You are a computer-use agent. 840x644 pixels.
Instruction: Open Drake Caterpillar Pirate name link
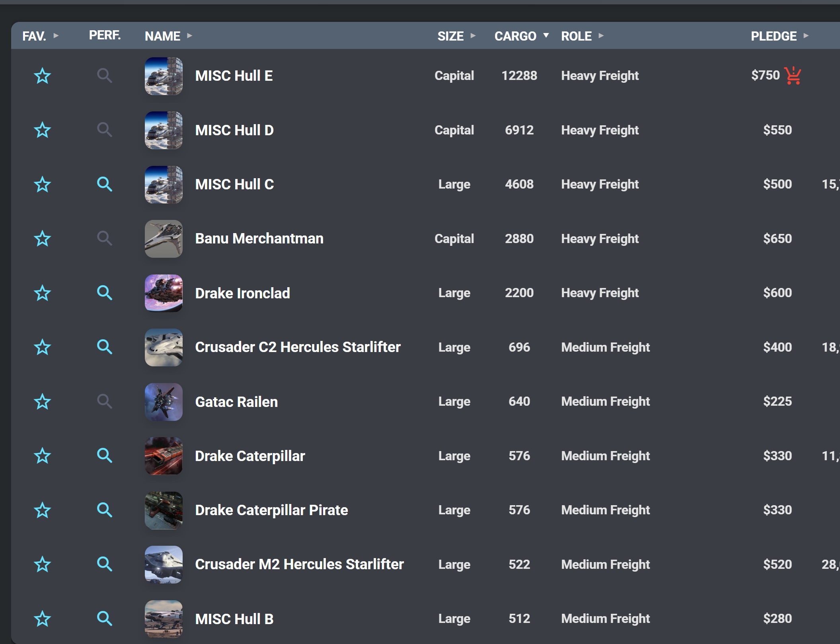pyautogui.click(x=271, y=510)
